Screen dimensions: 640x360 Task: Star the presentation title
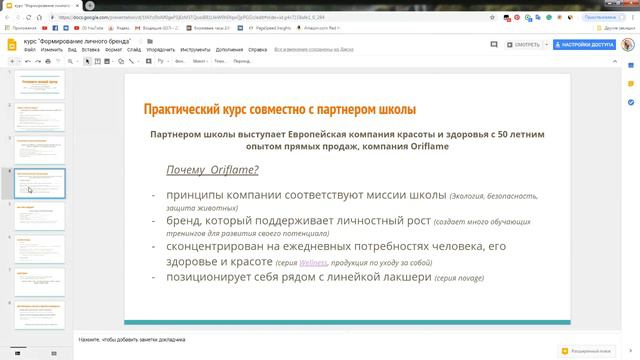click(141, 41)
